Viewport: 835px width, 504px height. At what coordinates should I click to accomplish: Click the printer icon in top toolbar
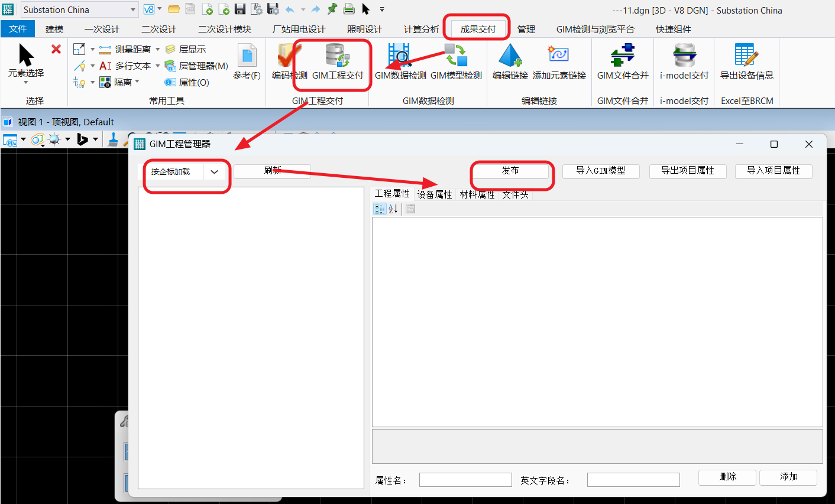point(349,9)
